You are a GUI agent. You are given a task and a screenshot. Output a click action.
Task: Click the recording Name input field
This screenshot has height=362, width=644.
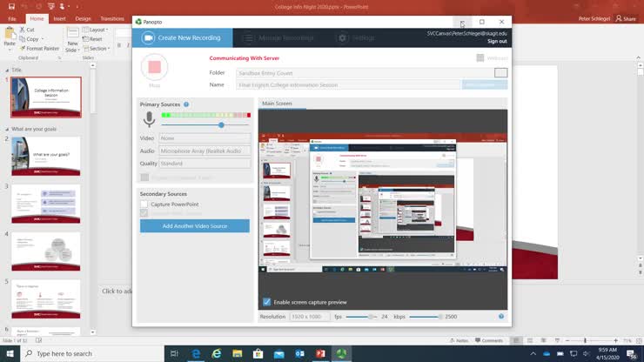(348, 84)
